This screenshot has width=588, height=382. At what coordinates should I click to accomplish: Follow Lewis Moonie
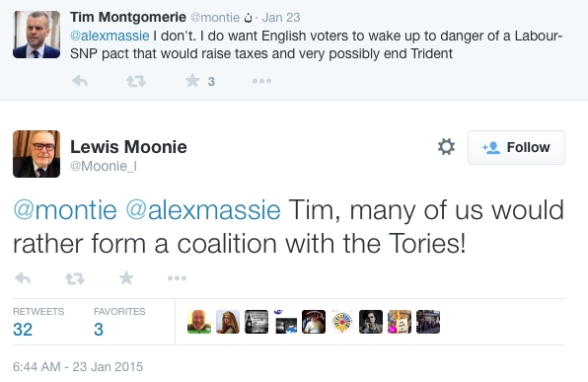pos(516,147)
